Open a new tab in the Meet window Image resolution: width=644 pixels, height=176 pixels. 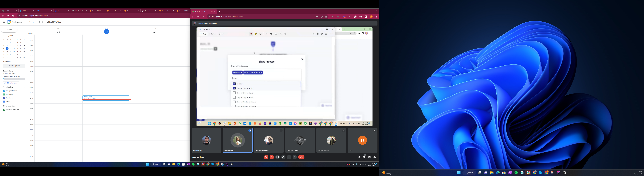[219, 12]
